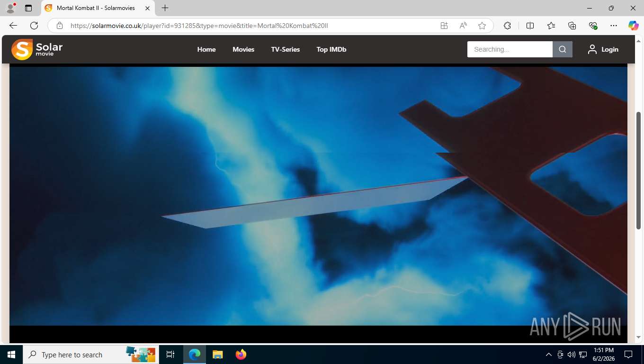644x364 pixels.
Task: Go to TV-Series section
Action: click(286, 49)
